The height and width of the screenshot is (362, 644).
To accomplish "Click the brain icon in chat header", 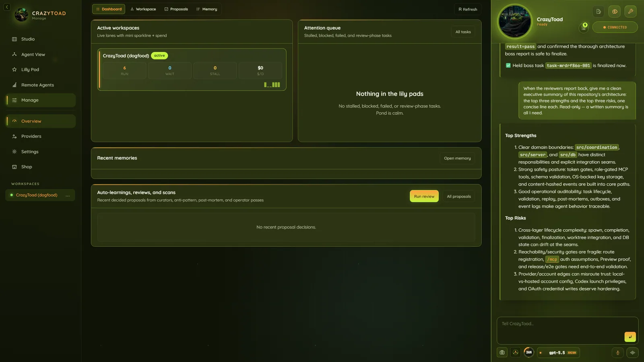I will click(x=615, y=11).
